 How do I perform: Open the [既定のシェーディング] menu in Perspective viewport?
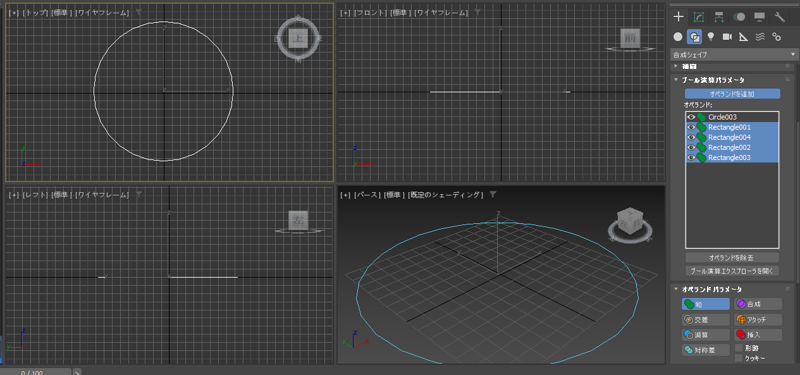click(446, 195)
